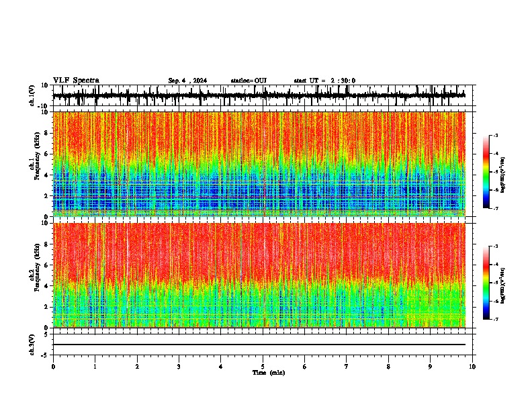Click the date 'Sep. 4 , 2024'
Viewport: 532px width, 411px height.
(187, 81)
